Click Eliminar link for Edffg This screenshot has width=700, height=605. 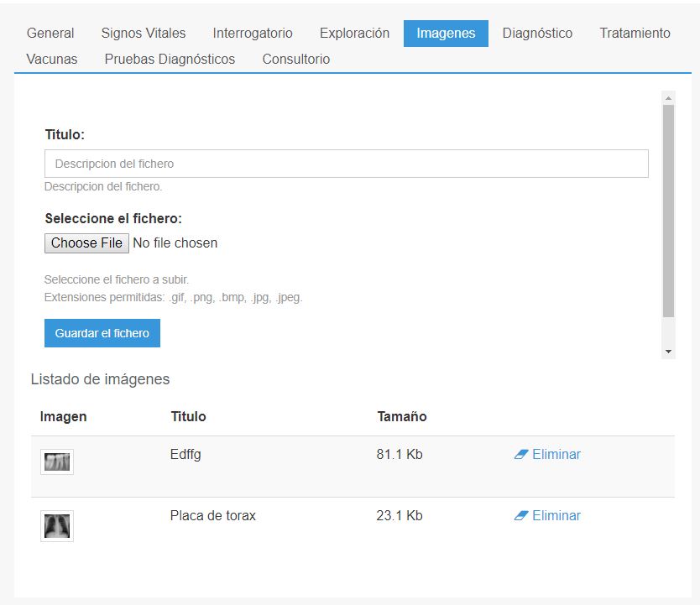pyautogui.click(x=556, y=454)
